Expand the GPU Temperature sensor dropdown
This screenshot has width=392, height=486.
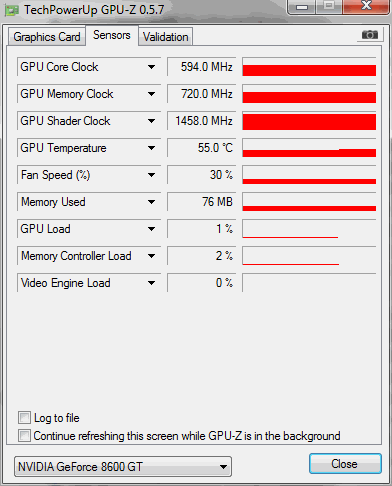[151, 148]
